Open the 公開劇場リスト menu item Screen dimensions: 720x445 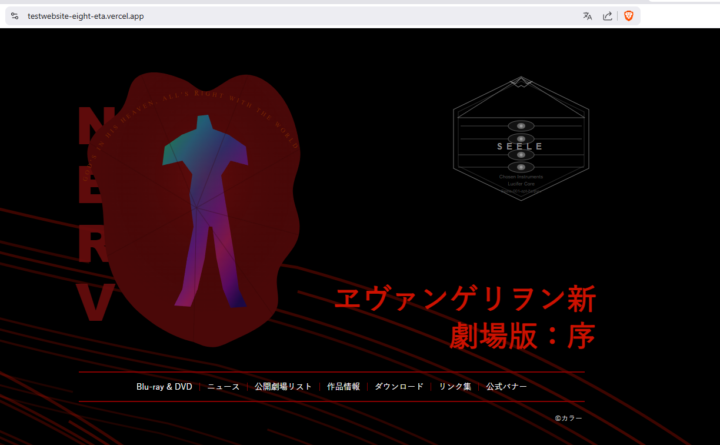283,387
